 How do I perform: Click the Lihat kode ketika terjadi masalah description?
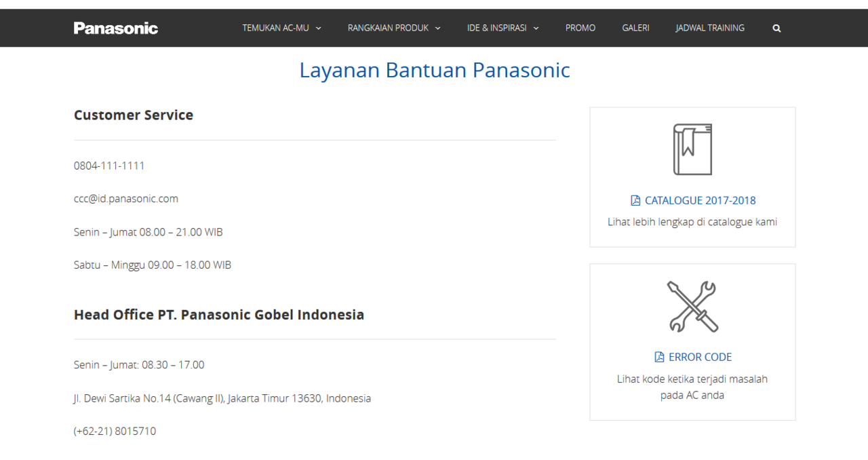click(692, 387)
